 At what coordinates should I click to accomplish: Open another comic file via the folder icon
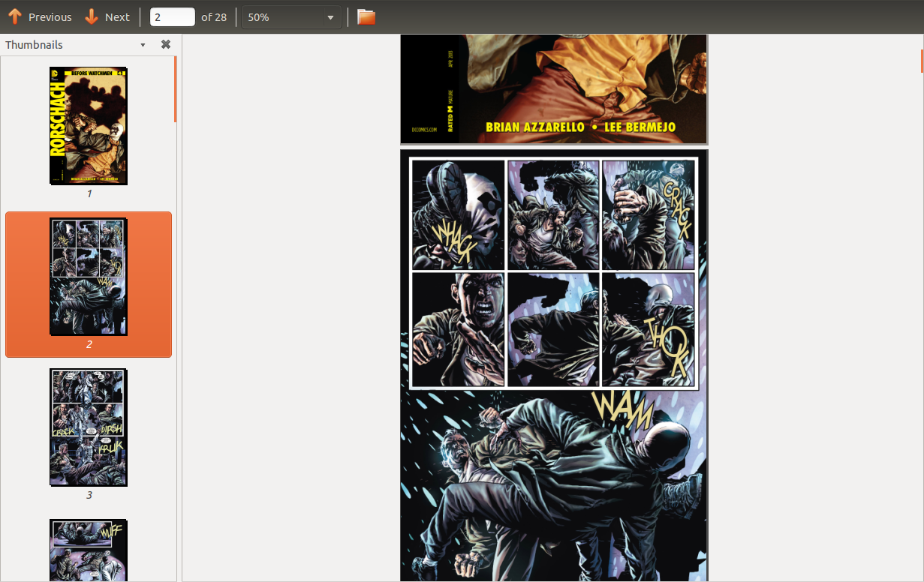tap(366, 16)
